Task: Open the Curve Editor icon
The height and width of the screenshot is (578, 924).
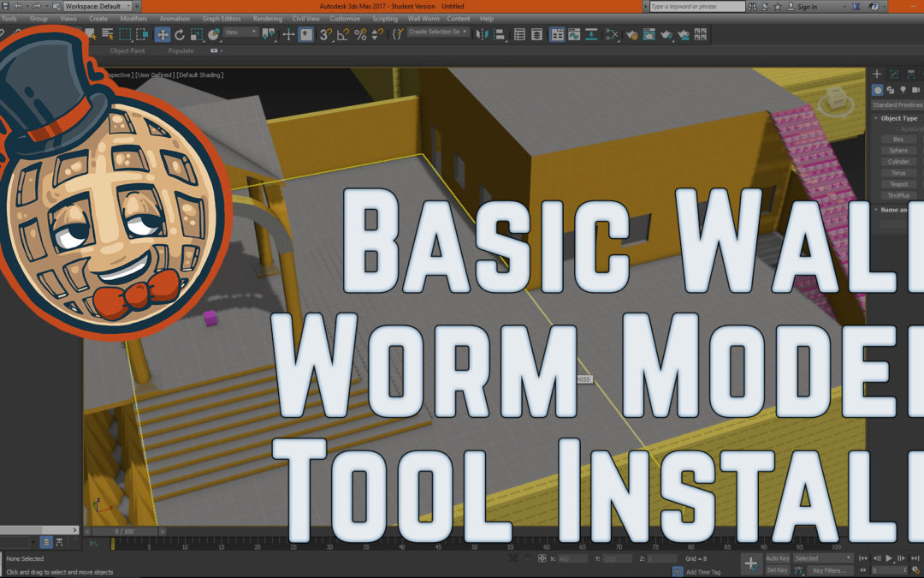Action: (573, 34)
